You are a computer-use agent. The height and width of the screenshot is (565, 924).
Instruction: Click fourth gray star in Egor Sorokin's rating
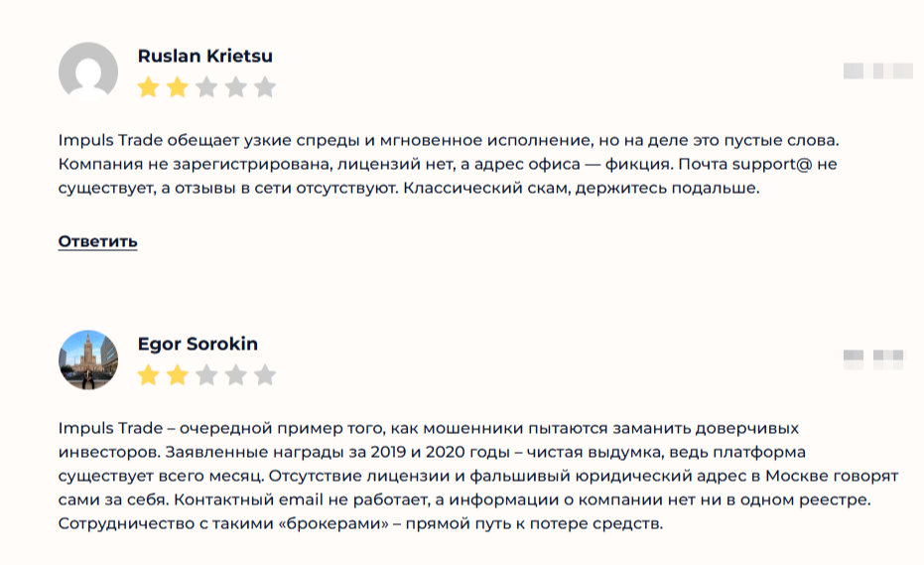click(x=235, y=375)
